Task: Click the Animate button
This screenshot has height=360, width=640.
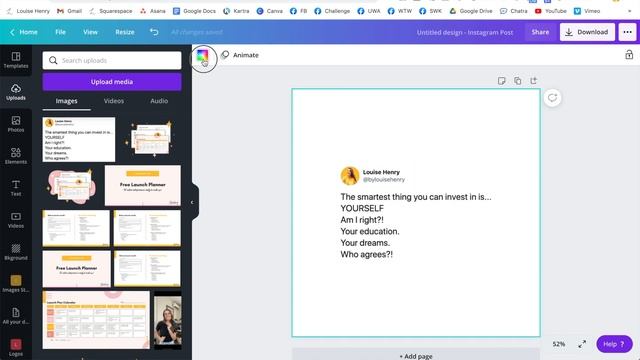Action: tap(240, 55)
